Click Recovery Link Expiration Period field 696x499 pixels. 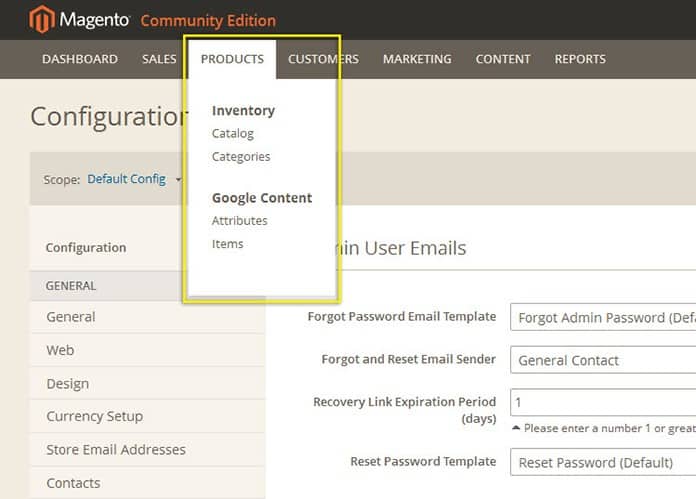(602, 402)
